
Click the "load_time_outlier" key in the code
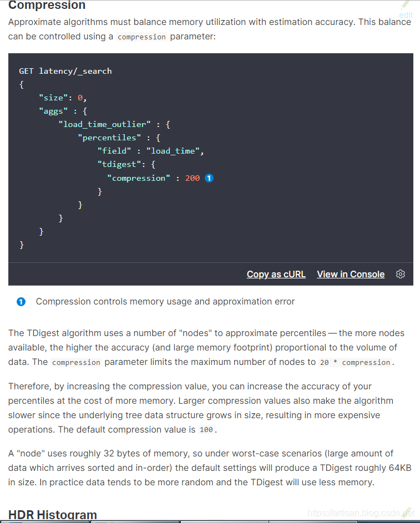[x=104, y=124]
